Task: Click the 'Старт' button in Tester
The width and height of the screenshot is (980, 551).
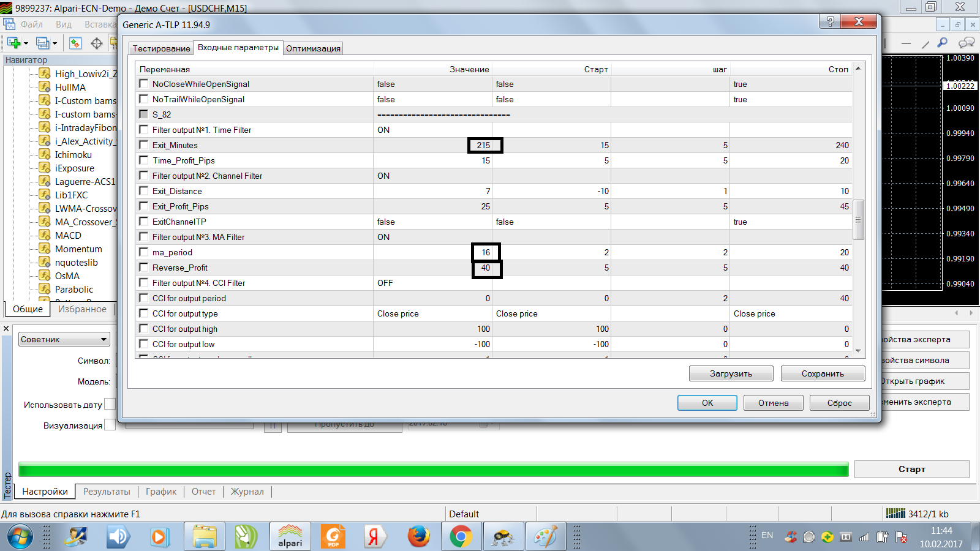Action: (912, 469)
